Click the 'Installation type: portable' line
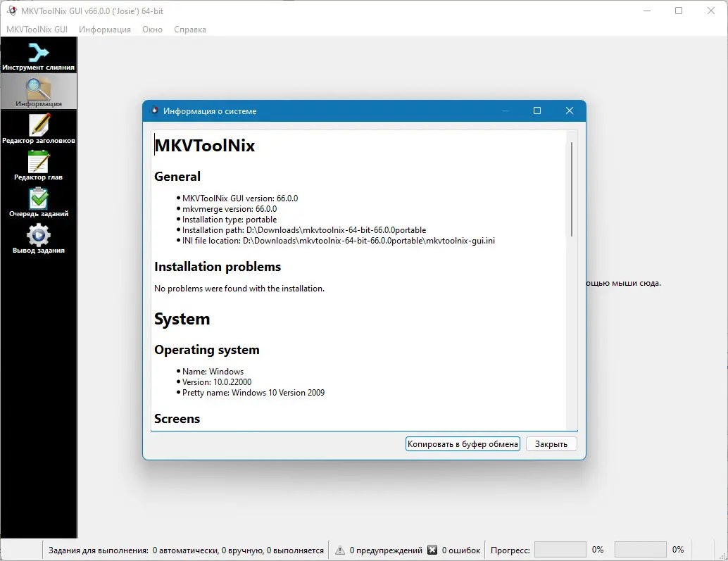728x561 pixels. 230,220
